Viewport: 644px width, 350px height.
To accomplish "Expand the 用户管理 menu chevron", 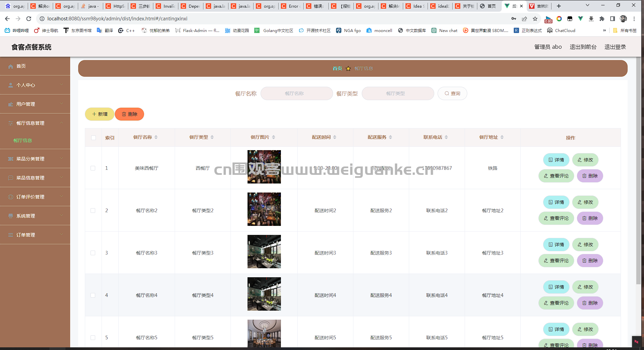I will pyautogui.click(x=61, y=104).
